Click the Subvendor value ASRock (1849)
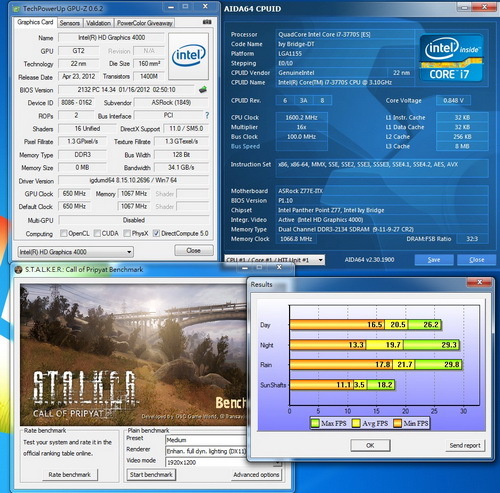The image size is (500, 493). click(x=171, y=103)
